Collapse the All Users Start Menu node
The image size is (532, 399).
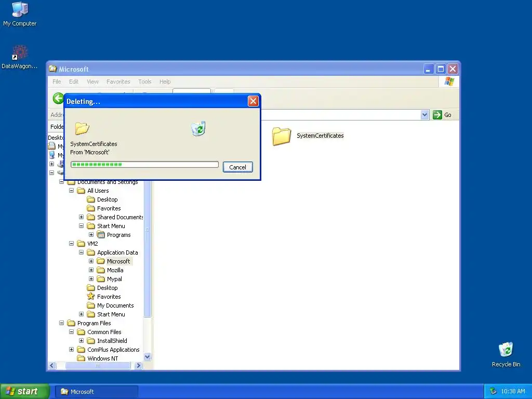click(x=81, y=225)
